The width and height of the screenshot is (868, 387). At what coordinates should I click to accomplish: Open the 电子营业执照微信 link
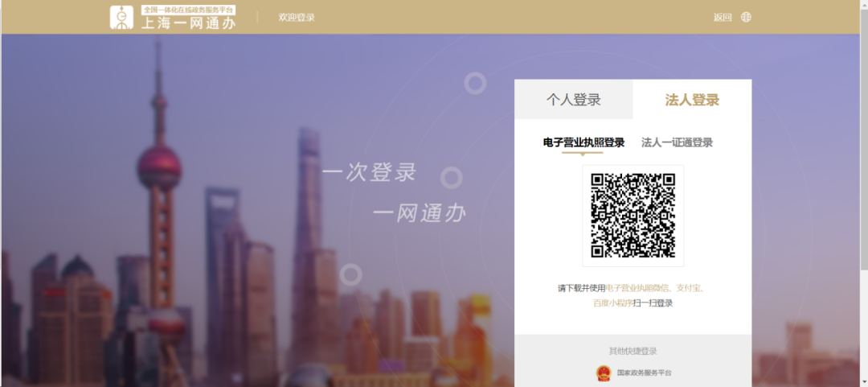pyautogui.click(x=638, y=288)
